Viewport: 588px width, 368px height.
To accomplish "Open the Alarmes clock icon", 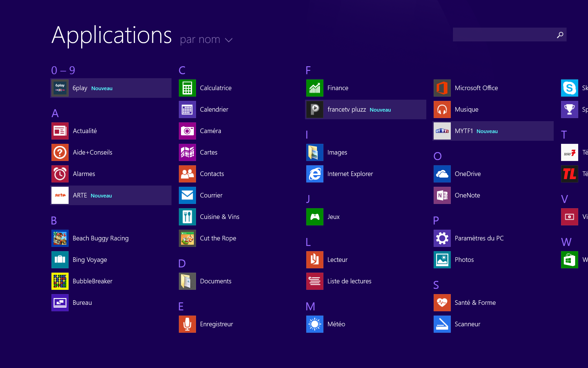I will 60,174.
